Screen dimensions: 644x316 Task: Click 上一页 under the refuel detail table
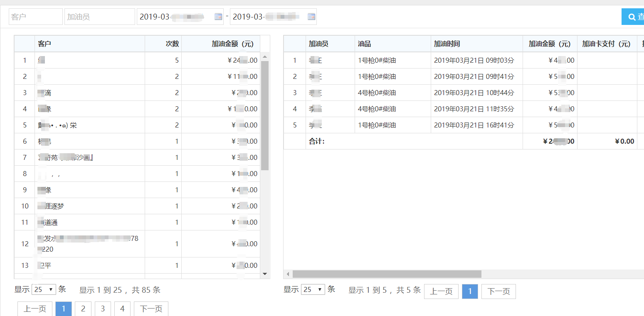click(x=441, y=292)
